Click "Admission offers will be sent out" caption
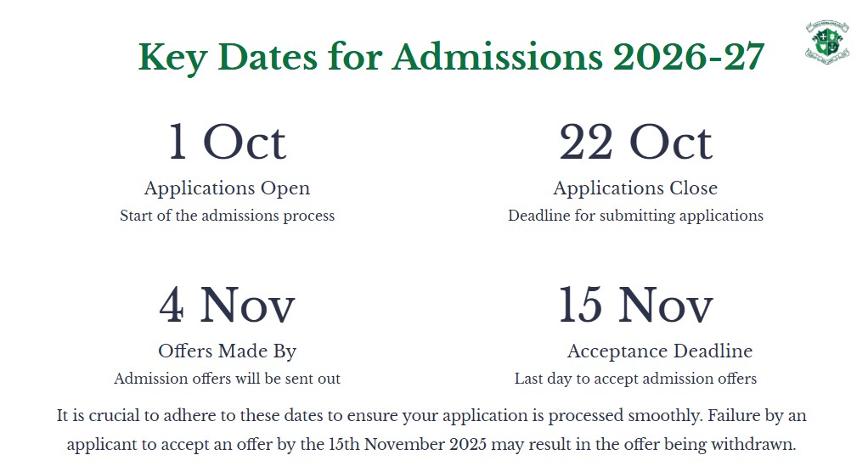 point(227,379)
